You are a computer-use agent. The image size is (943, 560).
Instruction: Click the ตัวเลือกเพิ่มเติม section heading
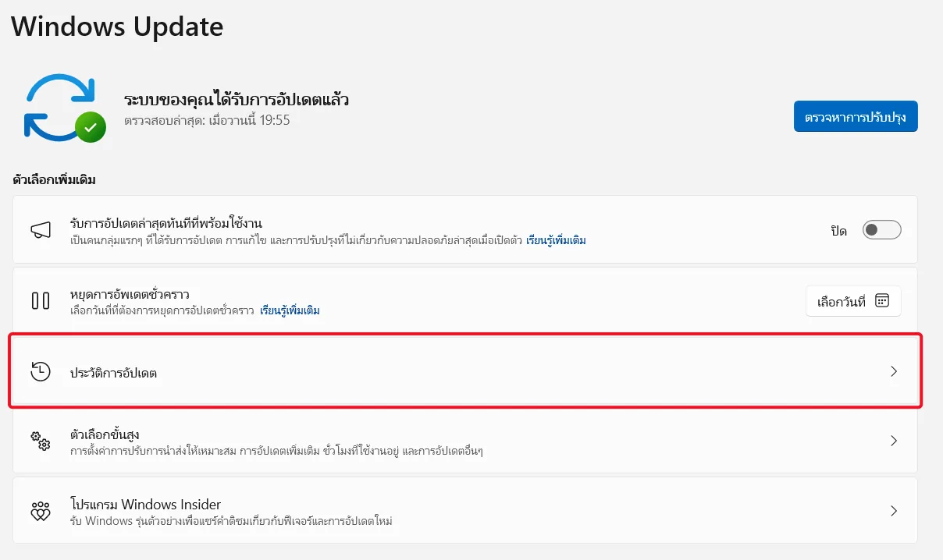click(54, 180)
